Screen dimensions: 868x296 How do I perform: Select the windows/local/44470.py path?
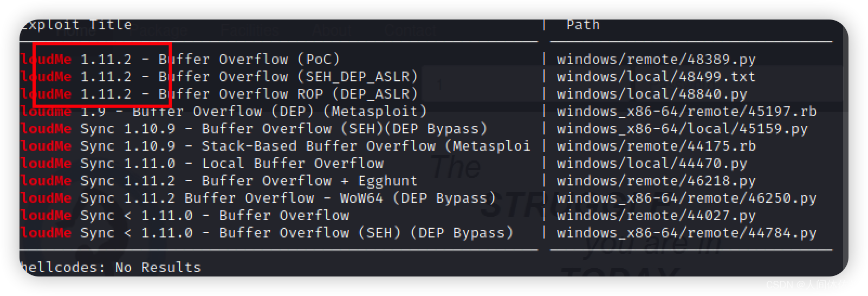pos(651,163)
